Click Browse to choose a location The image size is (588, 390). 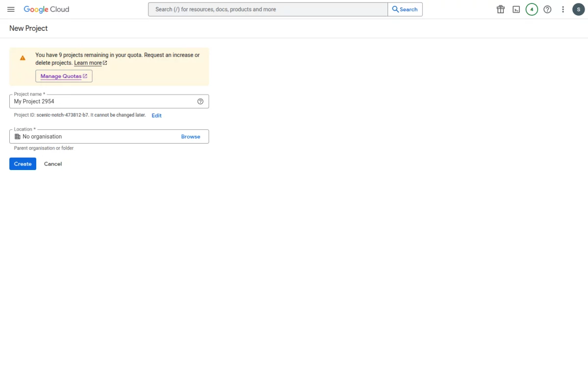click(x=191, y=136)
